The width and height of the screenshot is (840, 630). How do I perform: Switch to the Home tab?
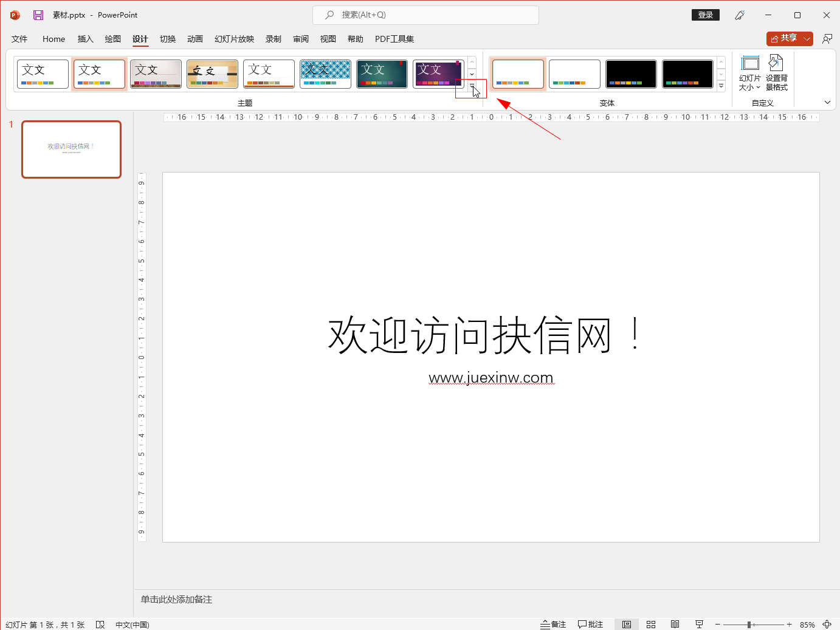(53, 39)
